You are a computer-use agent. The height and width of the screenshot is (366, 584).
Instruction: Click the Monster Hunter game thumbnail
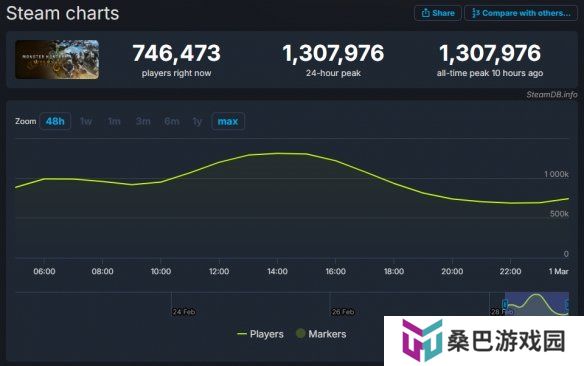[x=57, y=60]
